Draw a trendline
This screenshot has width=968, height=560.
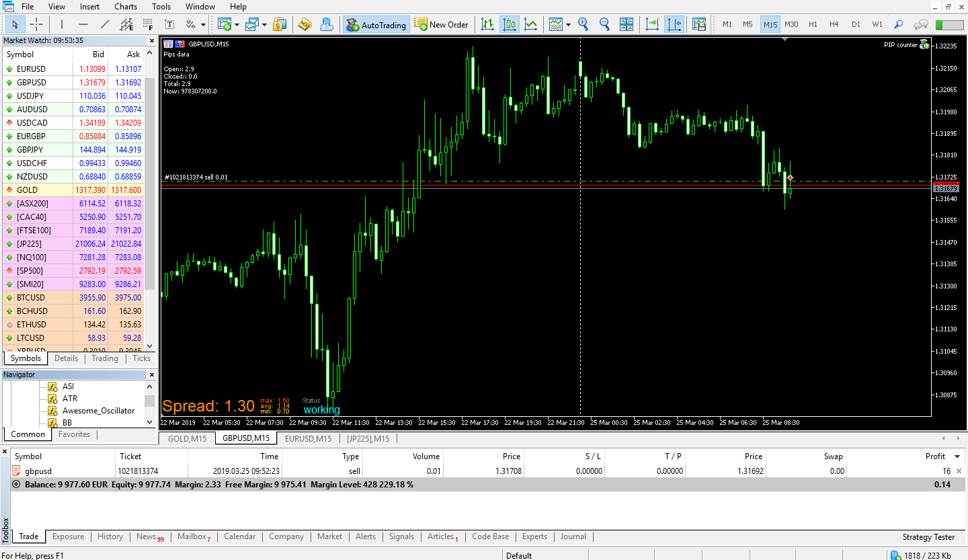pos(105,25)
